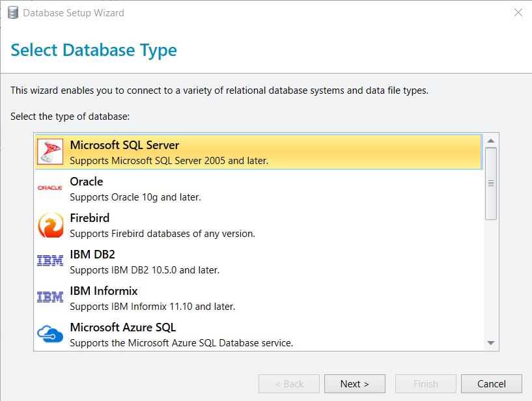Viewport: 532px width, 401px height.
Task: Click the database list scrollbar thumb
Action: [491, 184]
